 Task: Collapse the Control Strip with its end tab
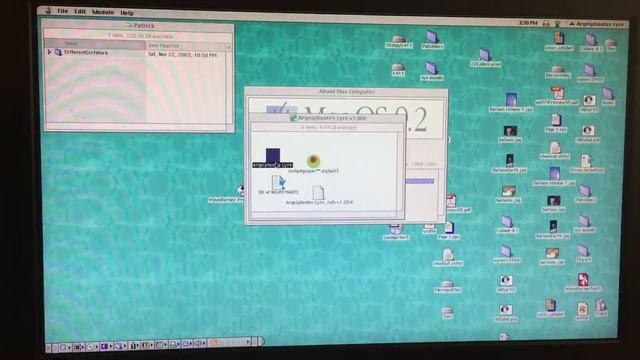point(261,340)
